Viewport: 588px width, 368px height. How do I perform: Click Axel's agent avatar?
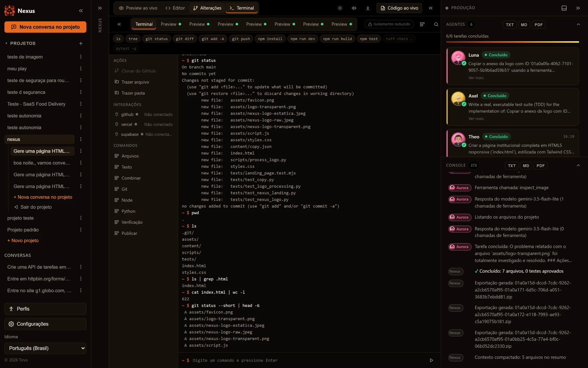[x=458, y=99]
